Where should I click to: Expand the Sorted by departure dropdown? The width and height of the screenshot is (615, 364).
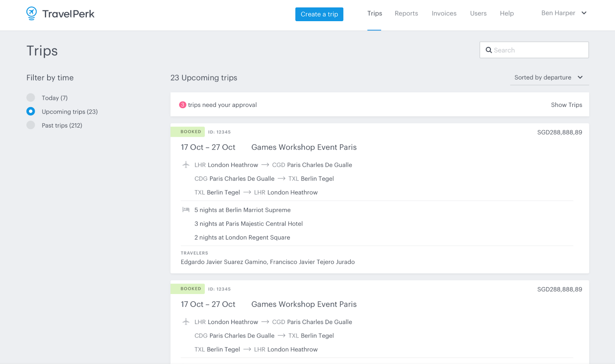pyautogui.click(x=549, y=78)
